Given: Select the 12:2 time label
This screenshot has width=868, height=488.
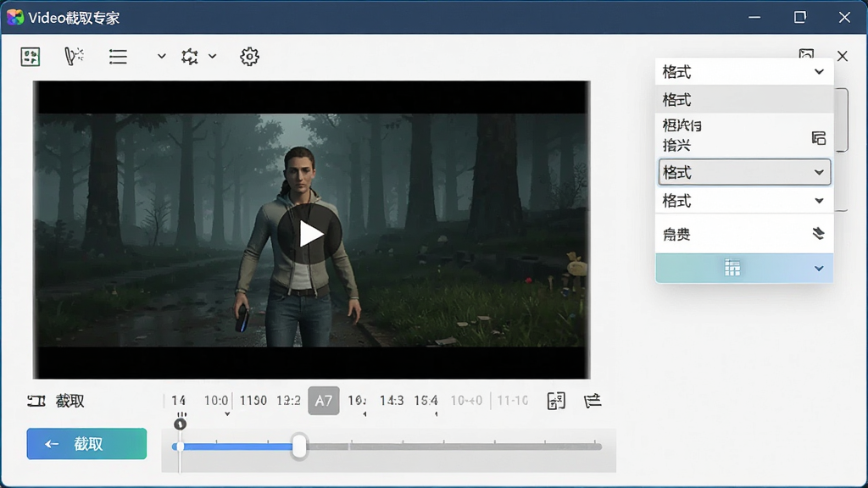Looking at the screenshot, I should click(x=288, y=401).
